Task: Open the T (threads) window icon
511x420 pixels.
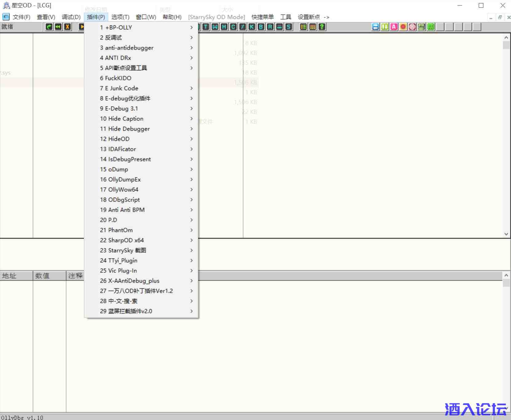Action: pyautogui.click(x=206, y=27)
